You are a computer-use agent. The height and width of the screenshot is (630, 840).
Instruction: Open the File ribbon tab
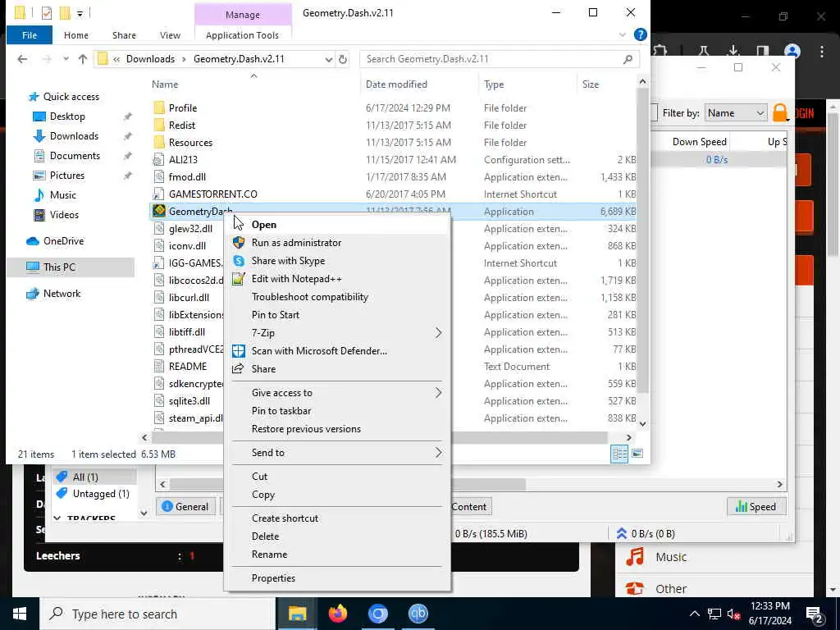30,35
